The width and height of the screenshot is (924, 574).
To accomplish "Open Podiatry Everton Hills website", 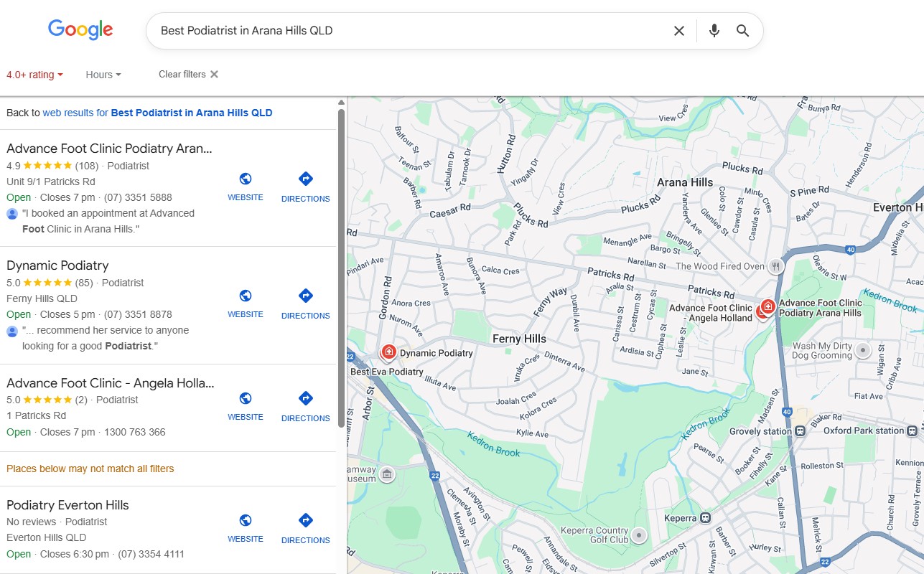I will [x=246, y=527].
